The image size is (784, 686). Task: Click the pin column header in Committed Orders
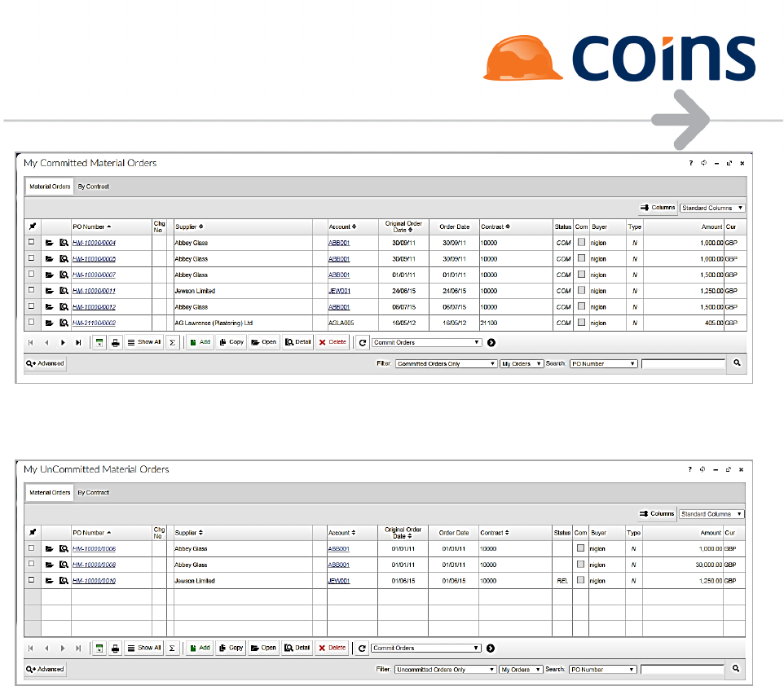click(x=33, y=226)
